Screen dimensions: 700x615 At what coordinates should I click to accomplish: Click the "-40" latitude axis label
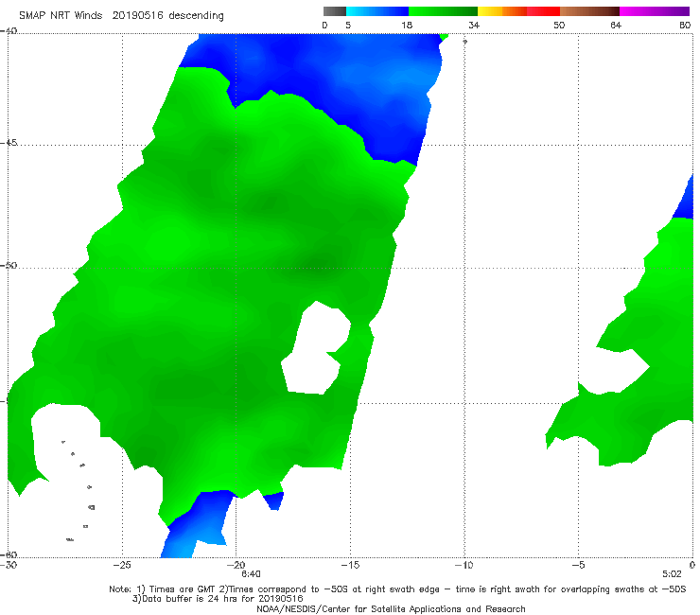9,31
